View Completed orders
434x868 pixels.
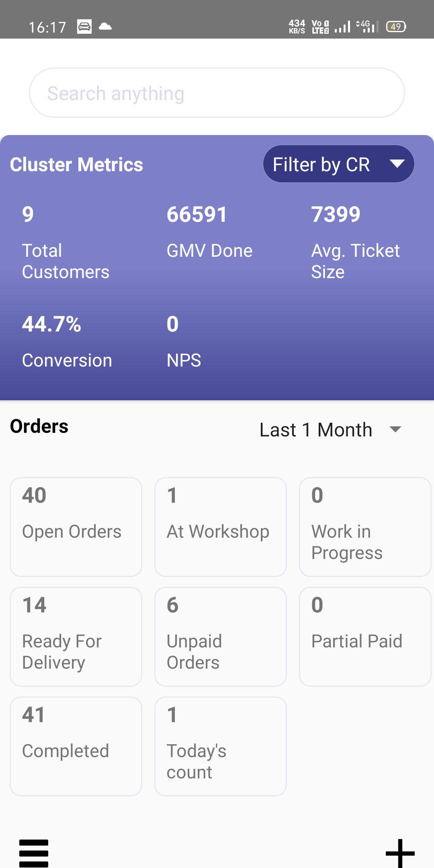click(x=76, y=746)
